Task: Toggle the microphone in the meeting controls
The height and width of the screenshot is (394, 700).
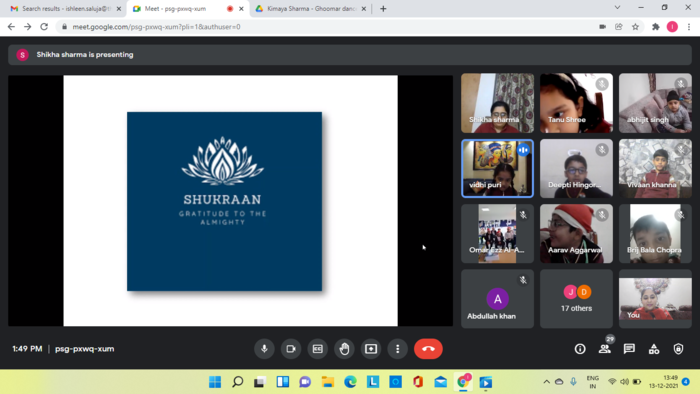Action: (x=264, y=349)
